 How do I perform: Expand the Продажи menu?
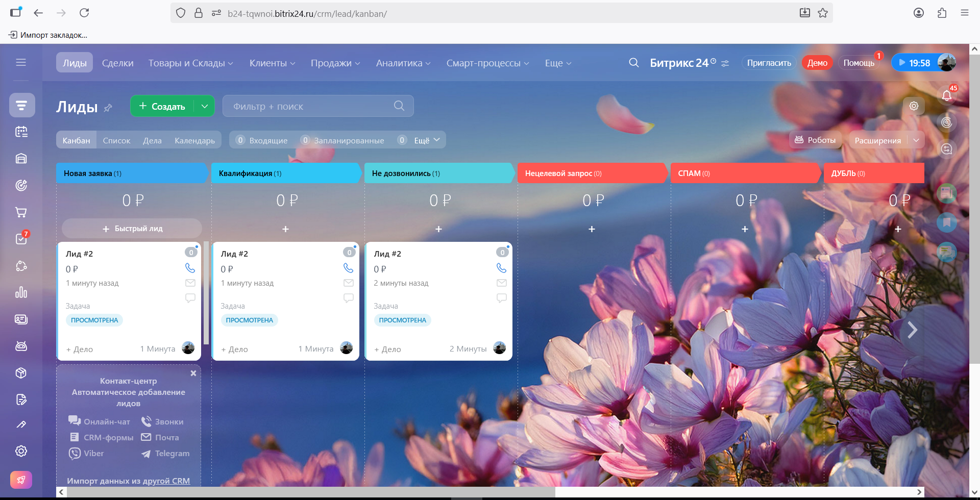click(335, 63)
